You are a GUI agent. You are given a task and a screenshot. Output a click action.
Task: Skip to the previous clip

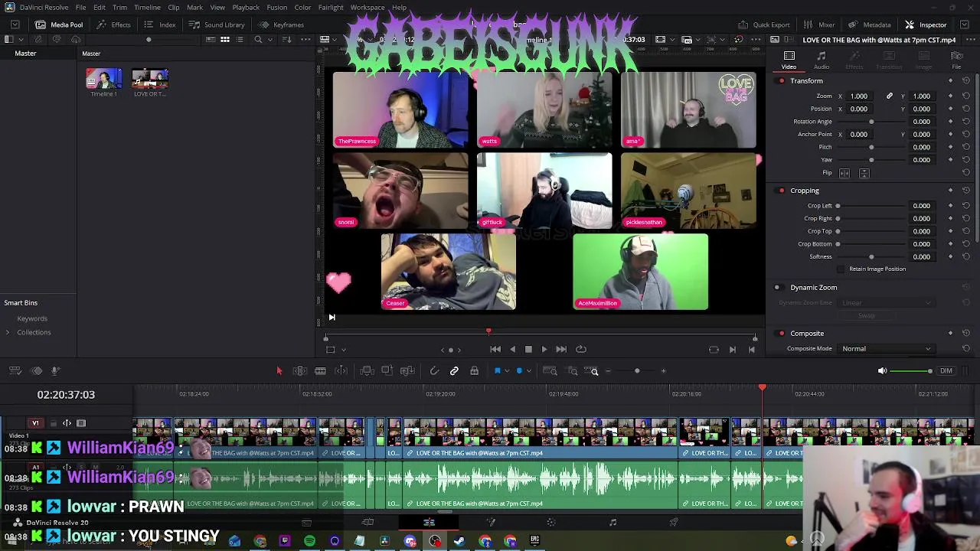click(x=495, y=349)
